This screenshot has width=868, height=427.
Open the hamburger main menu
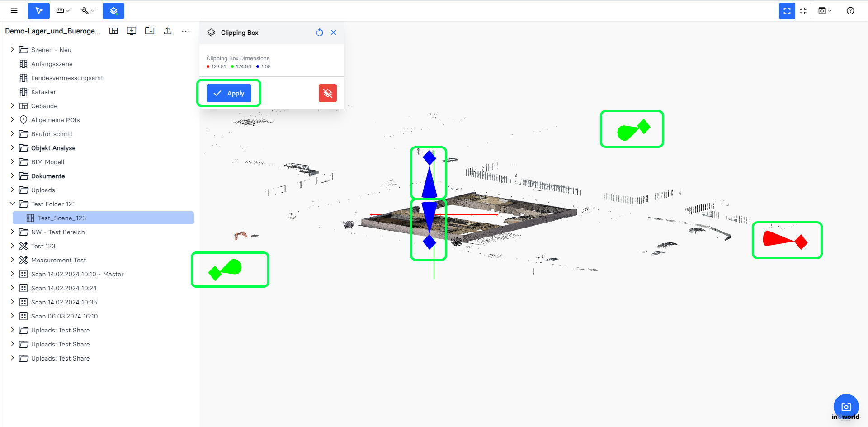pos(14,11)
